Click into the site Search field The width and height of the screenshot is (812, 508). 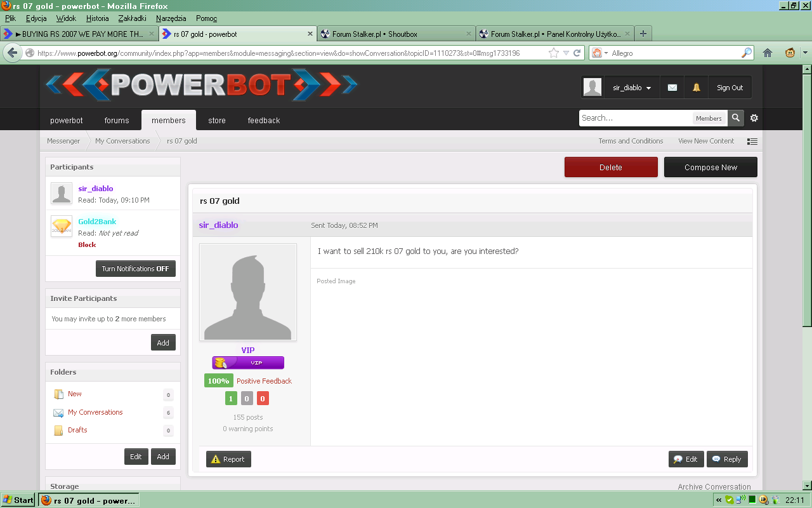tap(636, 118)
